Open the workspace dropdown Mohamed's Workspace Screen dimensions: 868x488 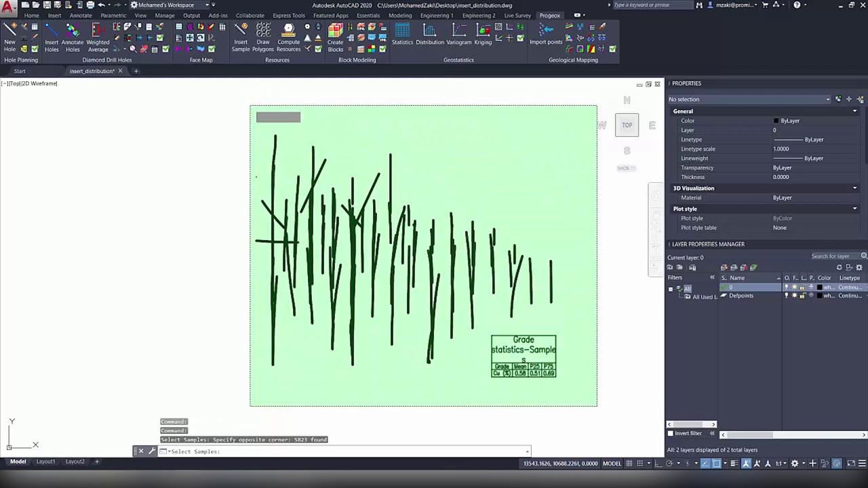point(170,5)
